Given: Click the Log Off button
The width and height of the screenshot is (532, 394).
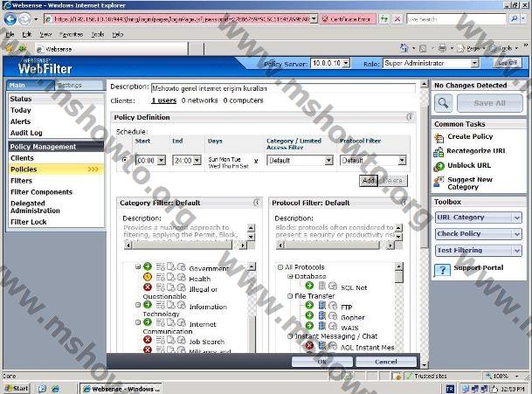Looking at the screenshot, I should [508, 63].
